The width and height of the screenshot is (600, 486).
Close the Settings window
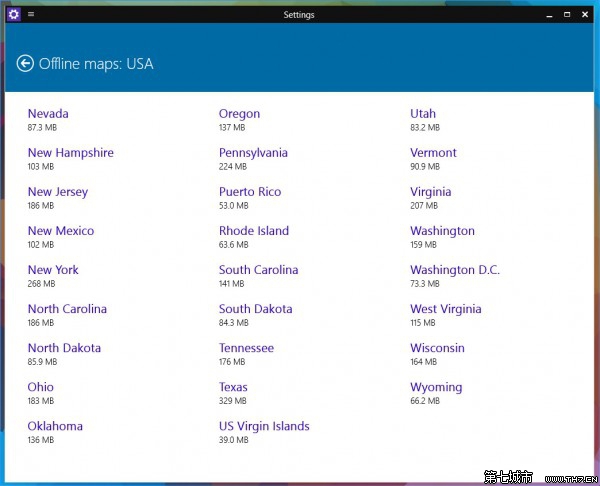click(586, 15)
